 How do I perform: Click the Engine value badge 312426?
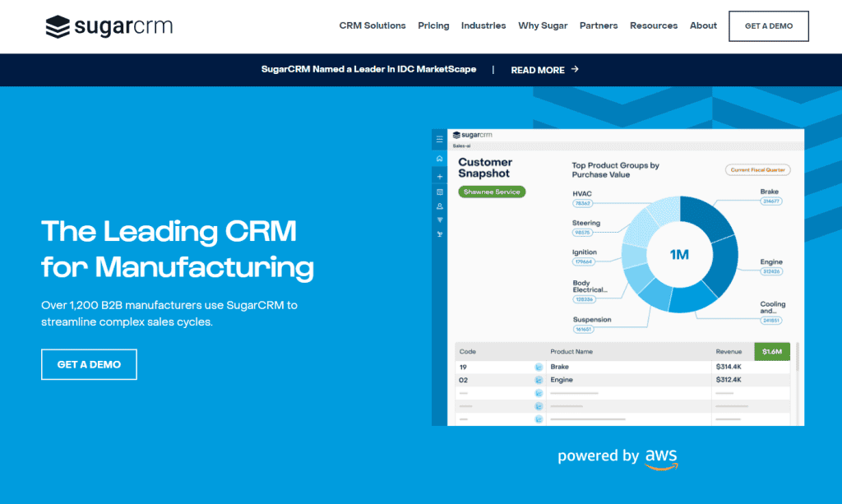pyautogui.click(x=771, y=271)
